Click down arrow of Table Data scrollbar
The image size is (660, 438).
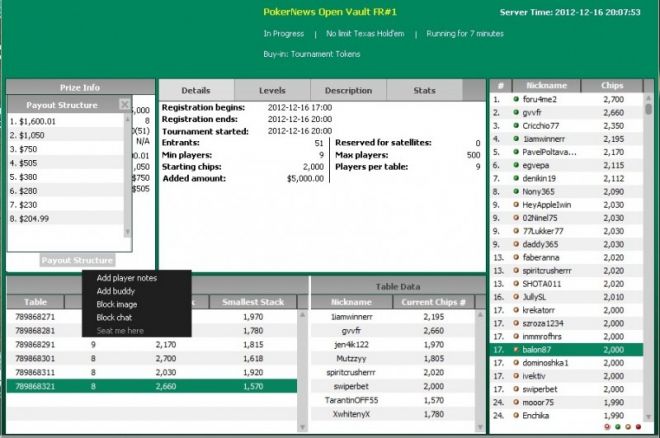point(480,427)
